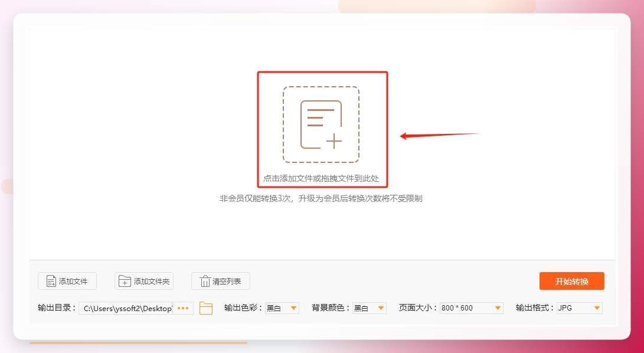Image resolution: width=644 pixels, height=353 pixels.
Task: Click the output directory path field
Action: (126, 308)
